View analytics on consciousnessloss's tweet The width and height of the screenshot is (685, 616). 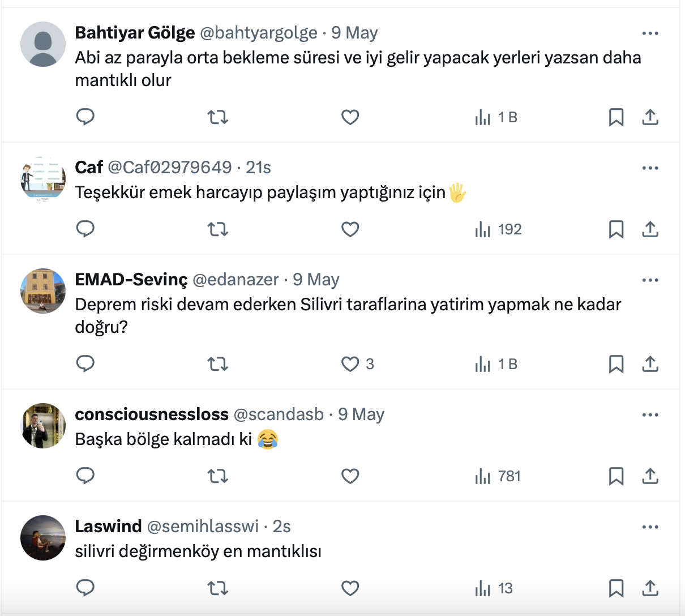click(x=498, y=476)
